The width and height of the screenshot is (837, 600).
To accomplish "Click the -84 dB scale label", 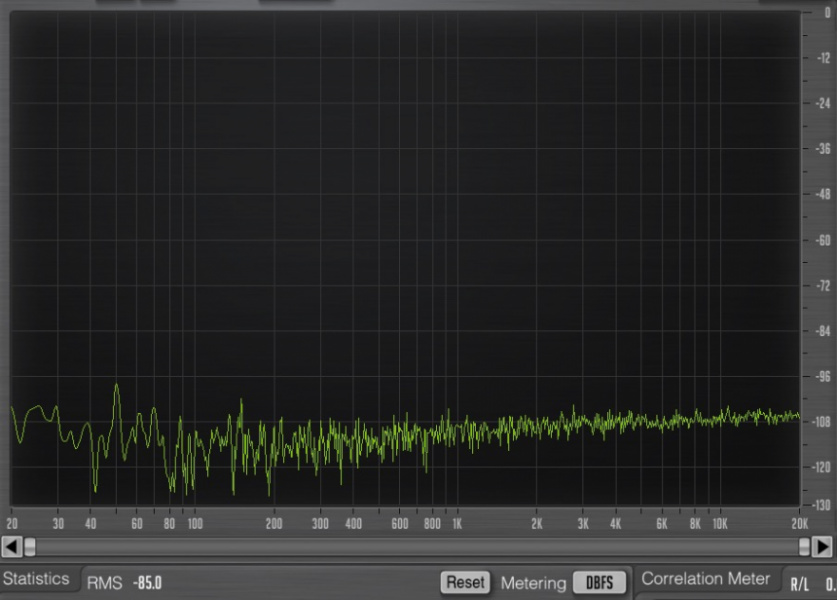I will (x=823, y=331).
